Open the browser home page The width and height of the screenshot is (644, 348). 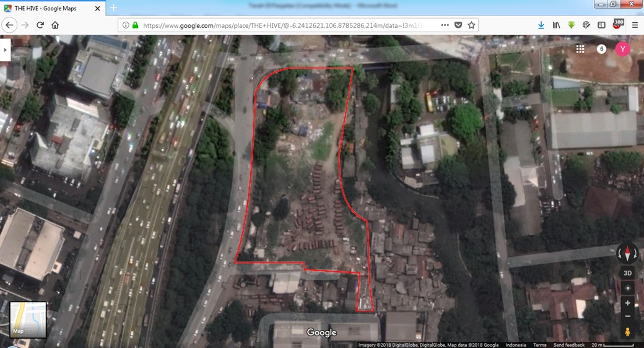tap(55, 25)
